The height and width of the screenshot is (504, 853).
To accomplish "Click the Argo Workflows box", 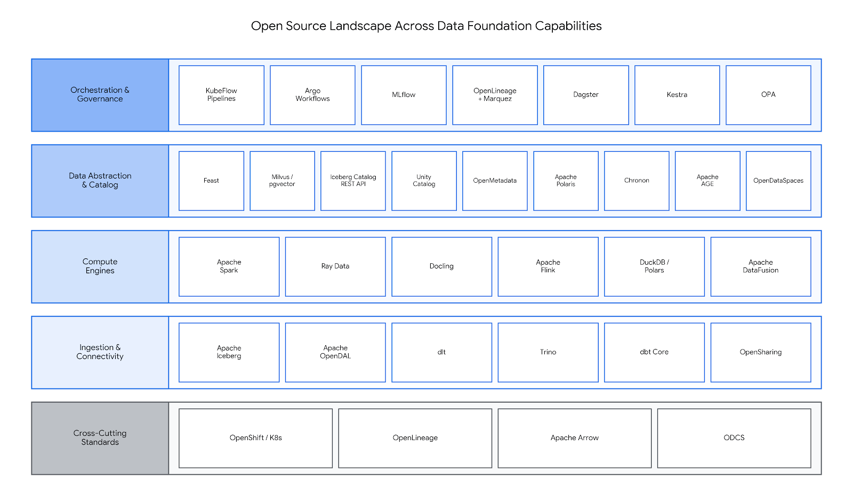I will pos(312,95).
